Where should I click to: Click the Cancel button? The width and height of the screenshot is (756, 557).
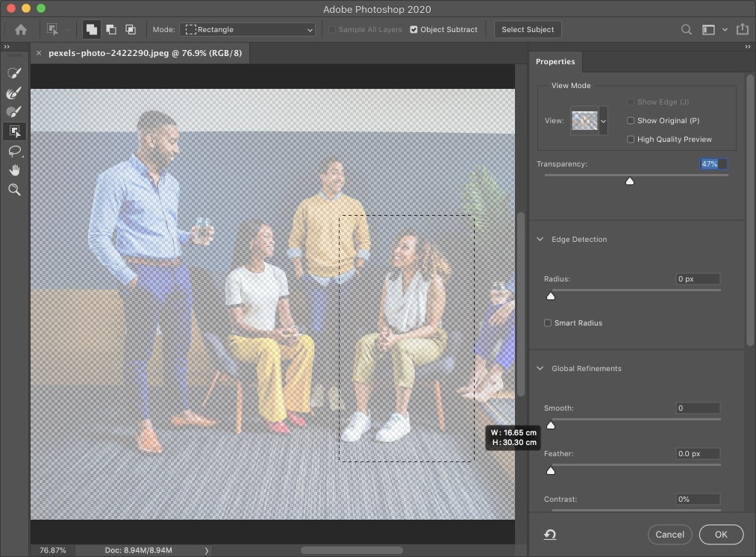click(x=669, y=535)
